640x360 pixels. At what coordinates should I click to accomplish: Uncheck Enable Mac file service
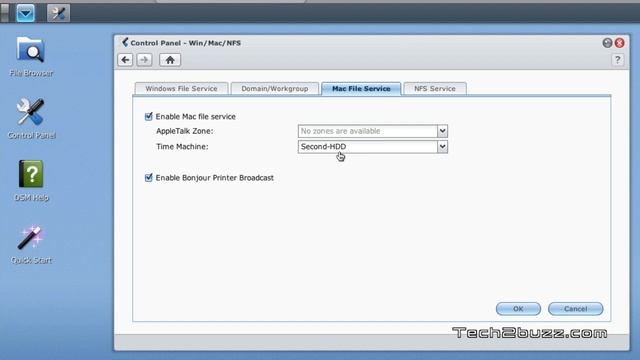[x=149, y=117]
